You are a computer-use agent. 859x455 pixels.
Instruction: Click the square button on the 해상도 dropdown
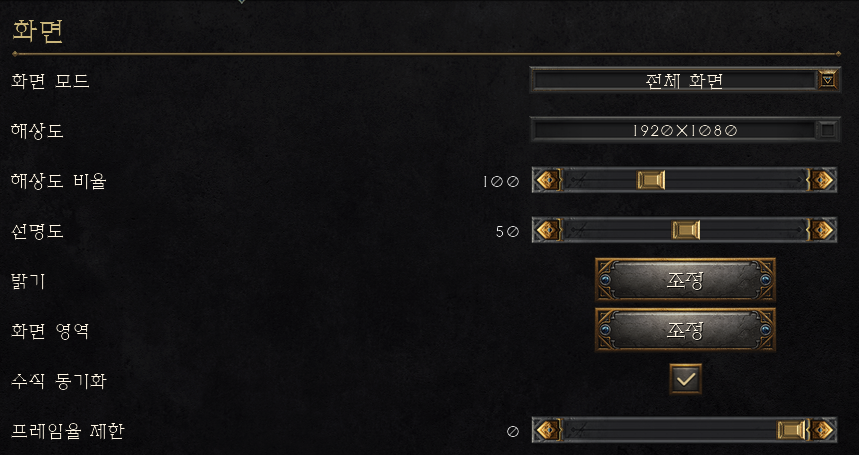[x=828, y=130]
